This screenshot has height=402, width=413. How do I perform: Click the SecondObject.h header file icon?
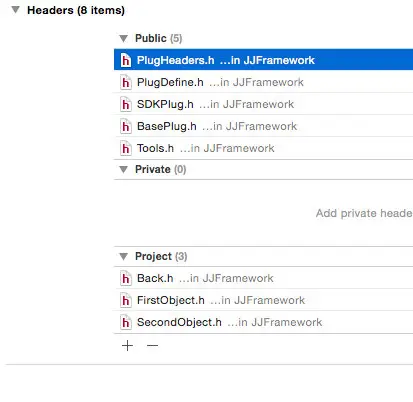click(x=126, y=322)
